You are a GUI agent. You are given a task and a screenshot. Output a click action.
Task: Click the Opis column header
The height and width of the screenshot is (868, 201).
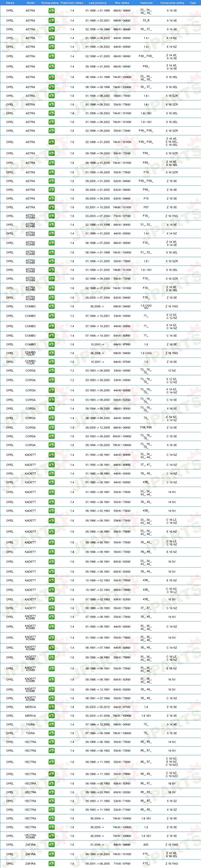(193, 3)
